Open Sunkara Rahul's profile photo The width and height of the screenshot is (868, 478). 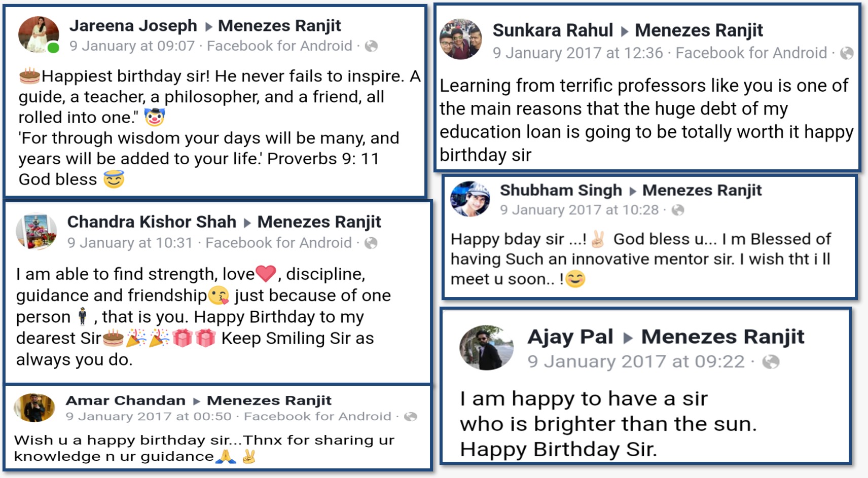pyautogui.click(x=460, y=39)
